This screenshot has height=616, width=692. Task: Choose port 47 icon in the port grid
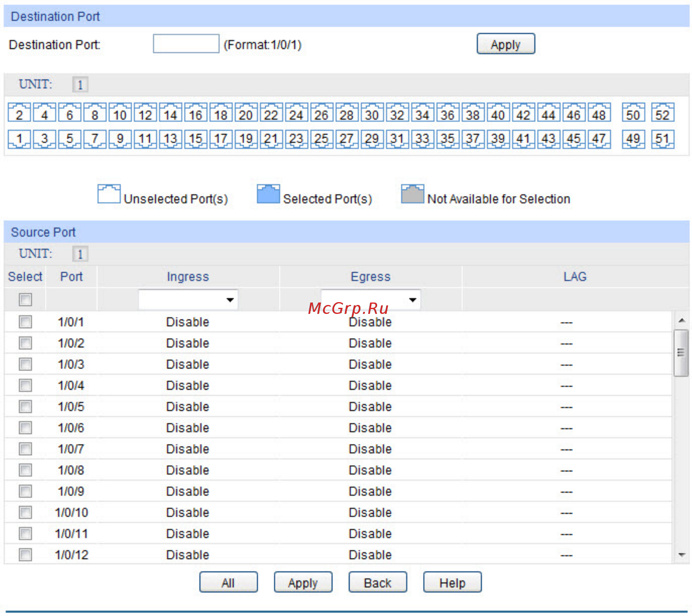(x=599, y=139)
